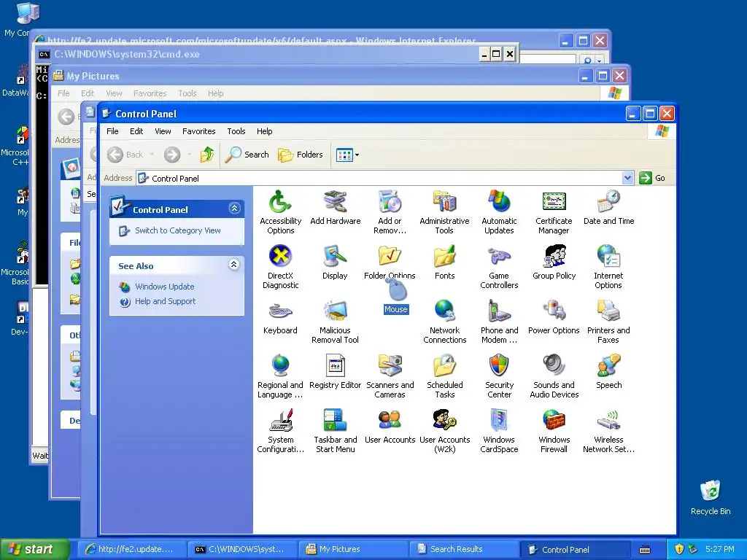The image size is (747, 560).
Task: Open the Windows Update link
Action: pyautogui.click(x=164, y=287)
